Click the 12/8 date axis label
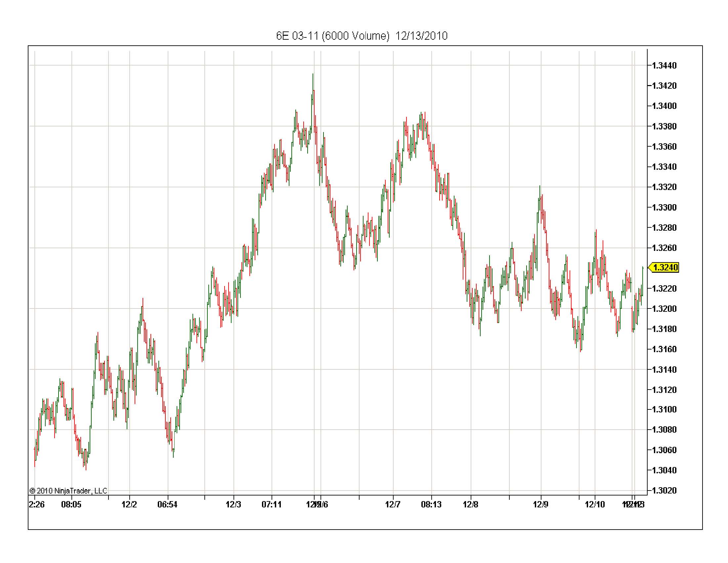The image size is (728, 563). [x=470, y=504]
